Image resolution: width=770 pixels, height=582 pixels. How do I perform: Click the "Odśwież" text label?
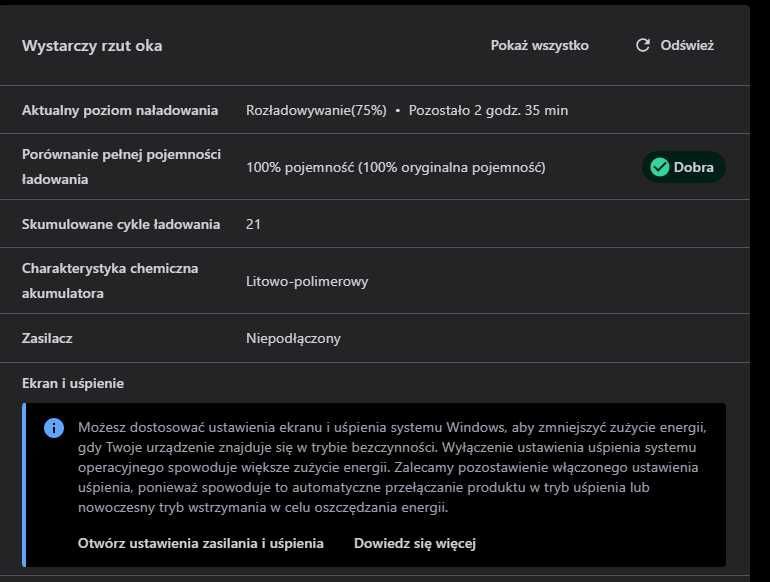click(x=687, y=45)
